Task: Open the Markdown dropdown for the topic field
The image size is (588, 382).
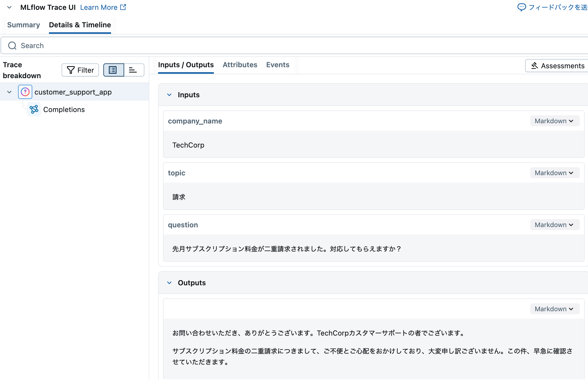Action: pos(554,173)
